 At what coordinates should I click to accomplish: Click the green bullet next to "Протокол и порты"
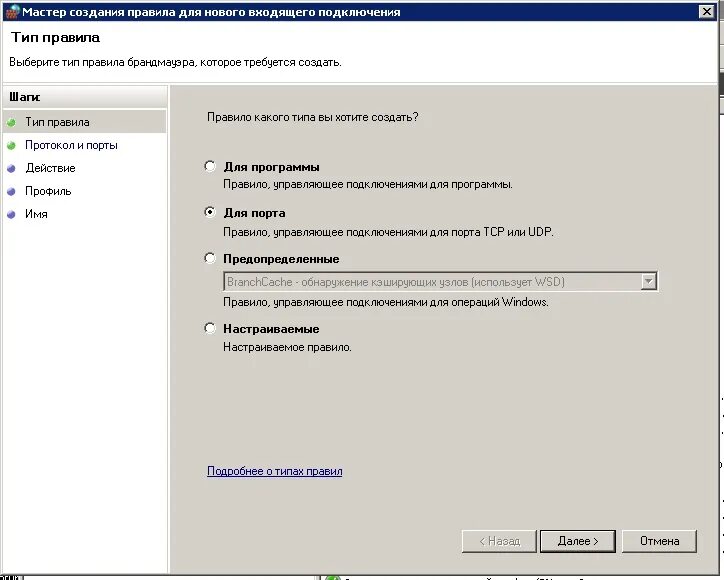(x=12, y=145)
